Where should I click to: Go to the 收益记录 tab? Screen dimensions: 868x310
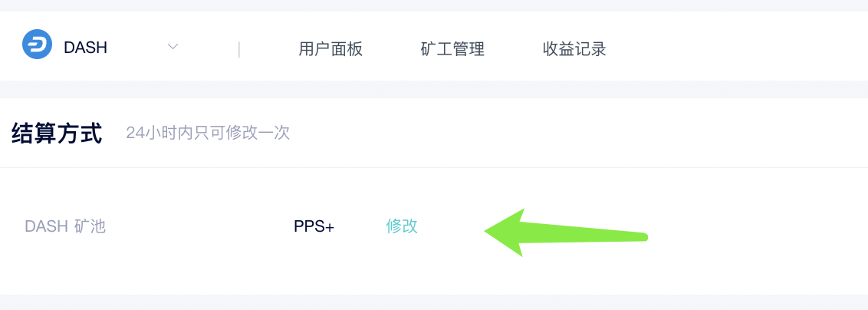pyautogui.click(x=574, y=49)
